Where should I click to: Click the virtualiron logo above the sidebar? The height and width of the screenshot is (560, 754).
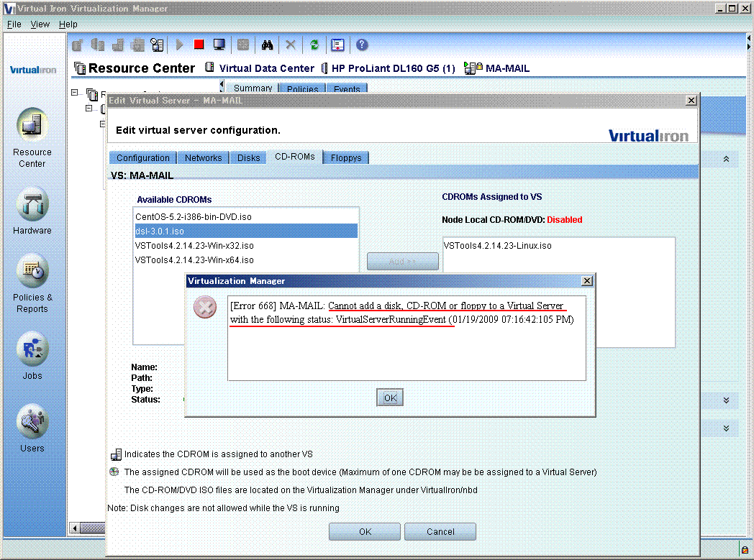[32, 70]
